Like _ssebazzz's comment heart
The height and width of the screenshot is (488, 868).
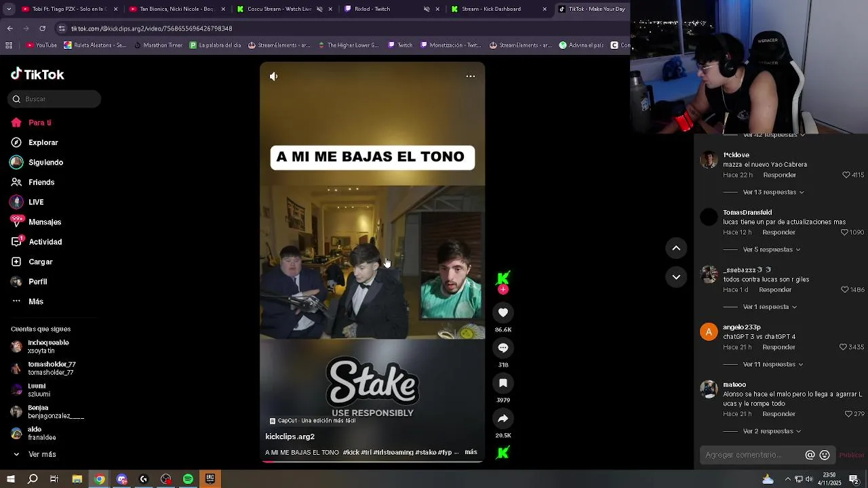point(845,289)
